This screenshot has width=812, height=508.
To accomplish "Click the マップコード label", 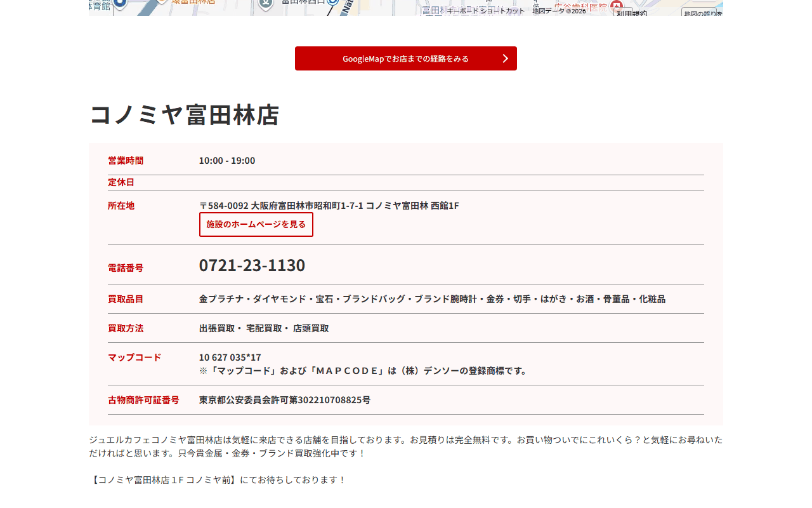I will pyautogui.click(x=134, y=358).
